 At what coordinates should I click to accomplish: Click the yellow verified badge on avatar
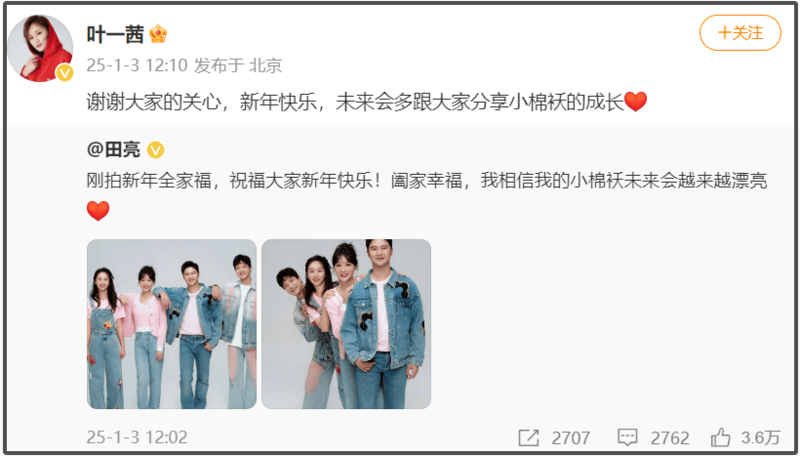64,73
